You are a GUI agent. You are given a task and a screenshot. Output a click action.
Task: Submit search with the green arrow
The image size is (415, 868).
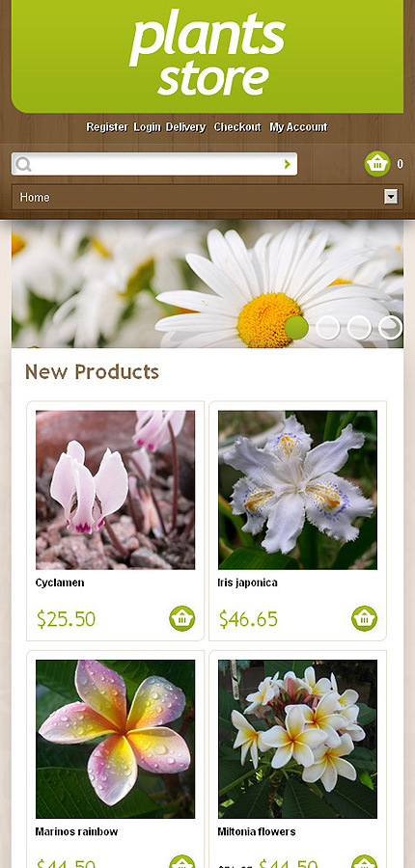pyautogui.click(x=287, y=164)
